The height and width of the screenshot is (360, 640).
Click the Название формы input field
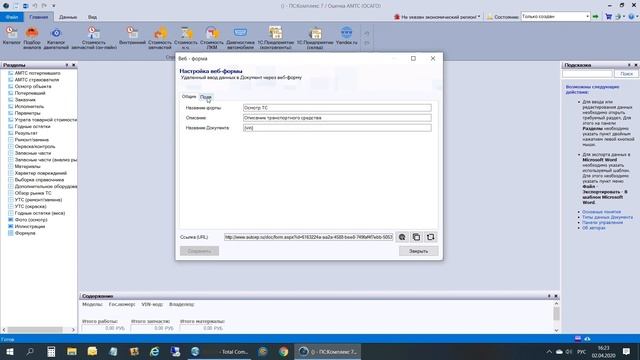337,108
